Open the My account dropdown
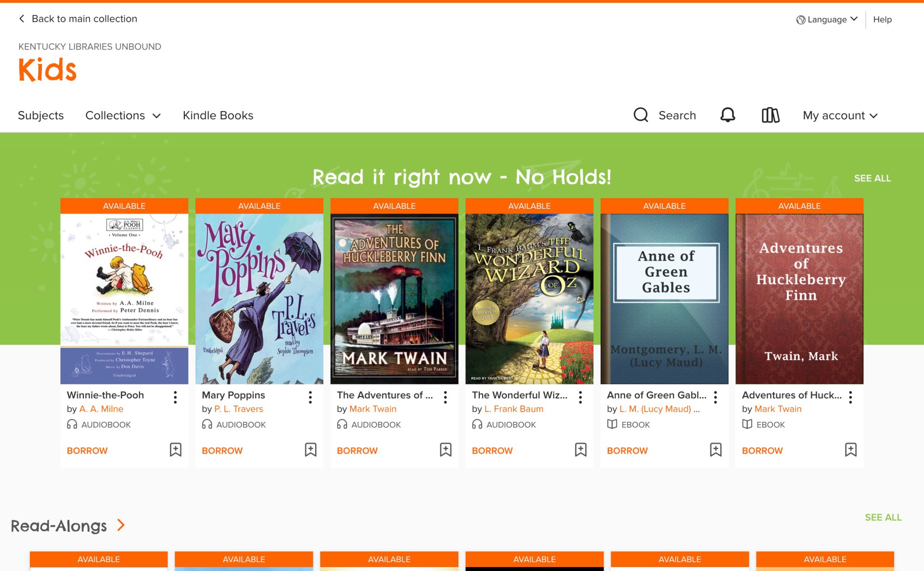Viewport: 924px width, 571px height. pyautogui.click(x=840, y=115)
